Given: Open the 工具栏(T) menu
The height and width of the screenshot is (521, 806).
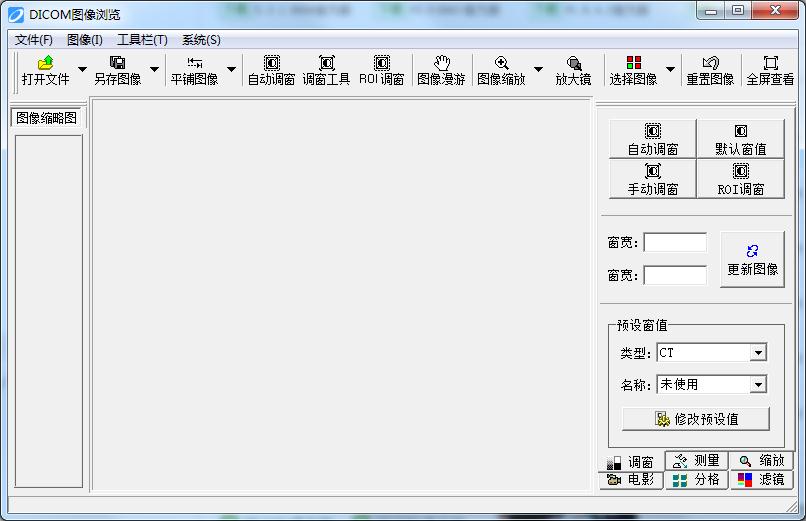Looking at the screenshot, I should coord(142,40).
